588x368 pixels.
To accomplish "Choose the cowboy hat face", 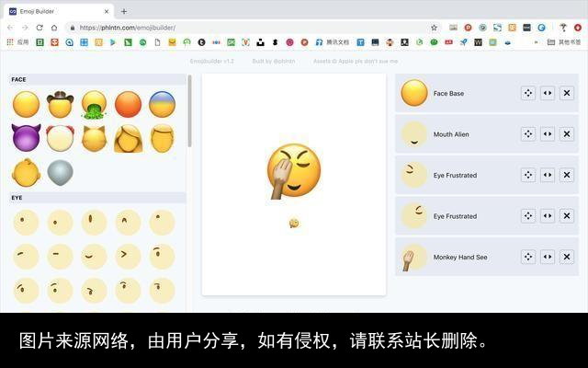I will coord(60,104).
